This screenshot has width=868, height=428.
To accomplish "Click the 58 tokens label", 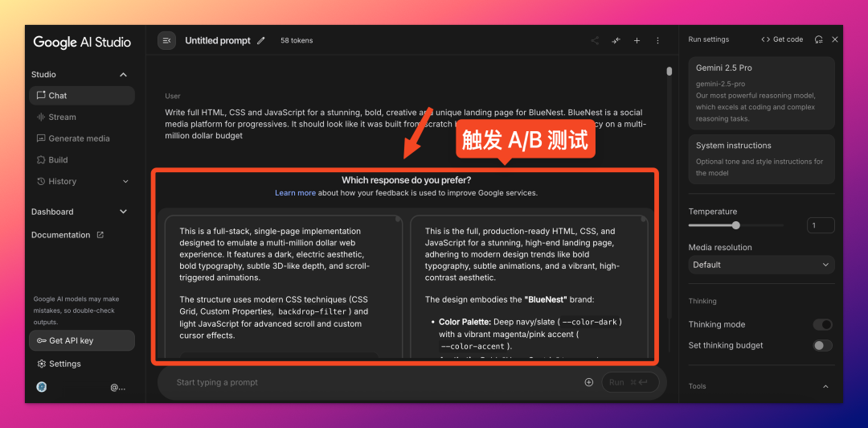I will 297,40.
